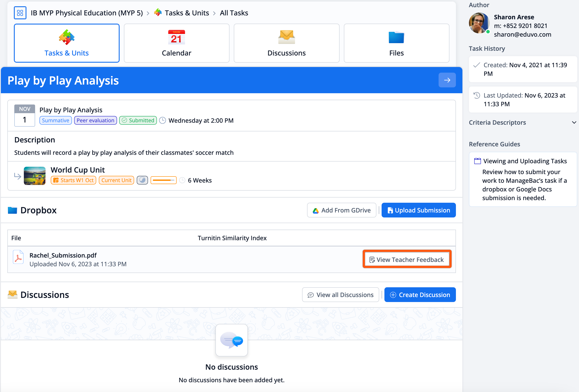Screen dimensions: 579x392
Task: Click the arrow button on task header
Action: pos(447,80)
